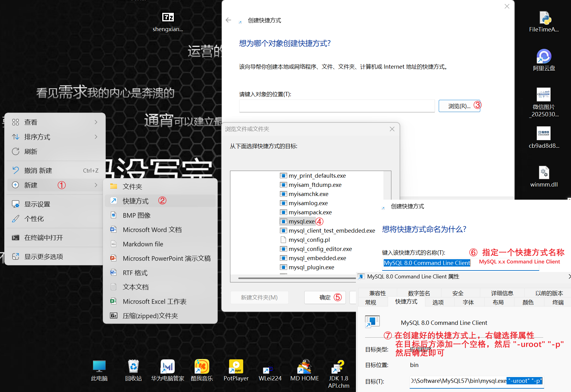Open 个性化 from context menu
The height and width of the screenshot is (392, 571).
[x=55, y=219]
